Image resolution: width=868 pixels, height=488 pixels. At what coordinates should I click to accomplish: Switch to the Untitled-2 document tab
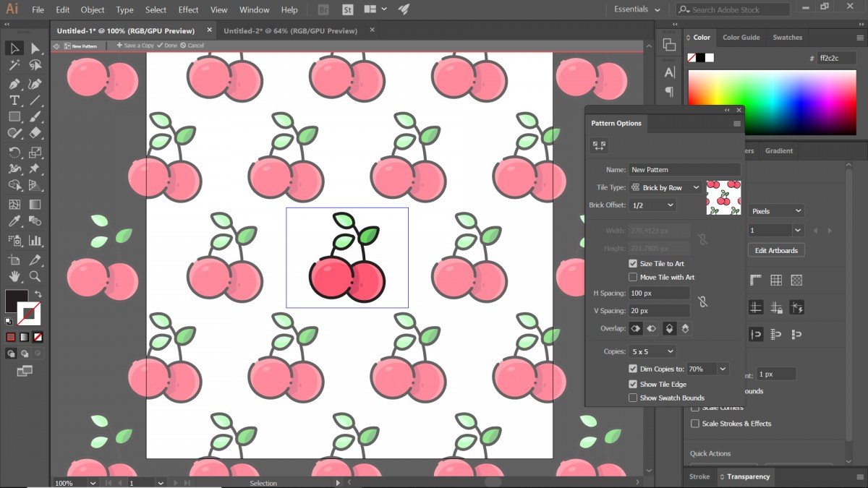click(290, 31)
